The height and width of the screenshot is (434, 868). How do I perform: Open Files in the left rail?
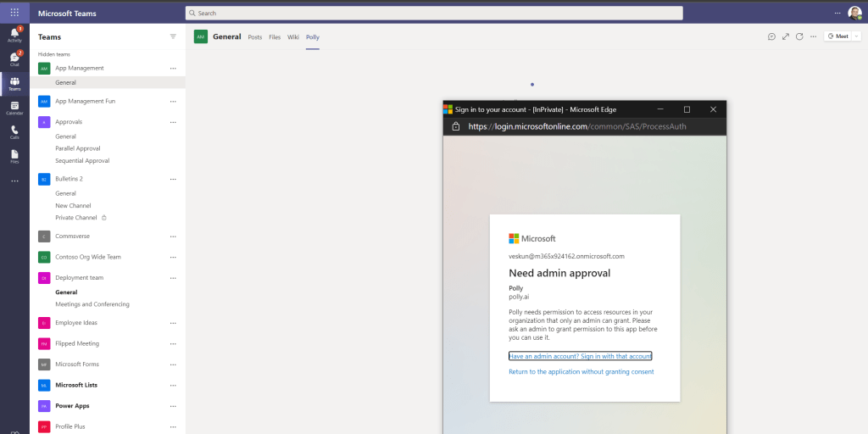point(14,155)
